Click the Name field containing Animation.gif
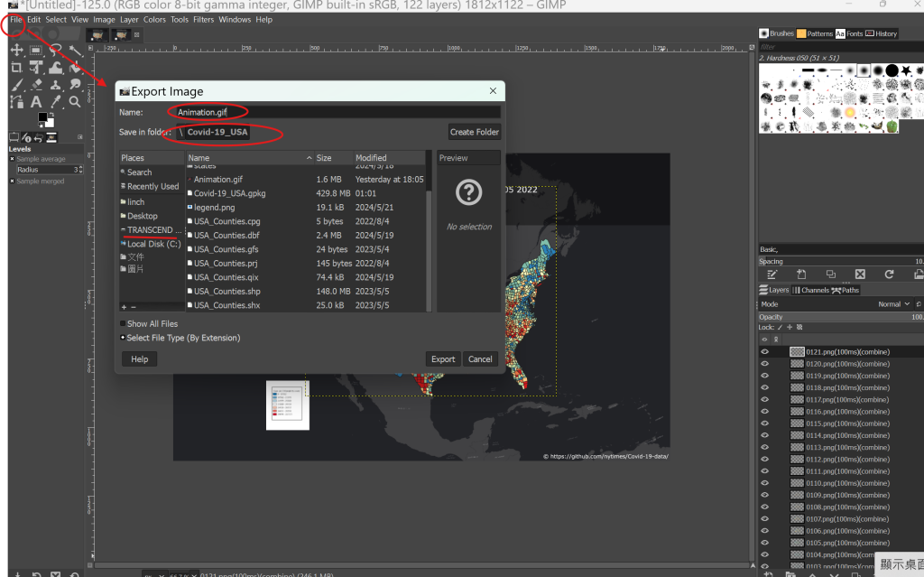 click(x=337, y=112)
